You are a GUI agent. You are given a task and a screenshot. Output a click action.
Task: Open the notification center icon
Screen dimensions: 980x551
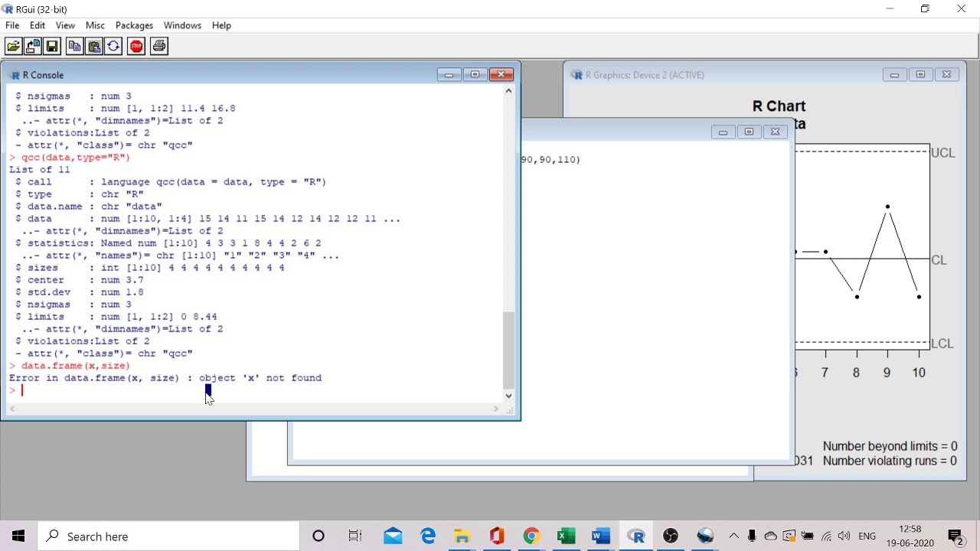(x=955, y=536)
